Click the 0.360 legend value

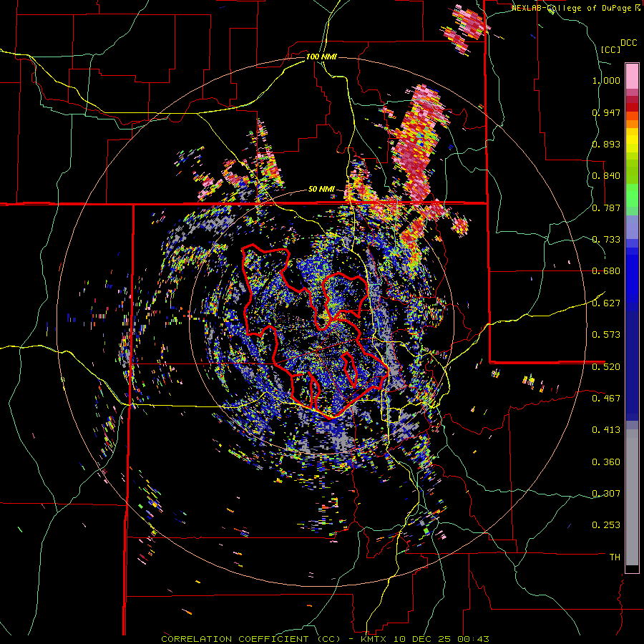point(606,462)
